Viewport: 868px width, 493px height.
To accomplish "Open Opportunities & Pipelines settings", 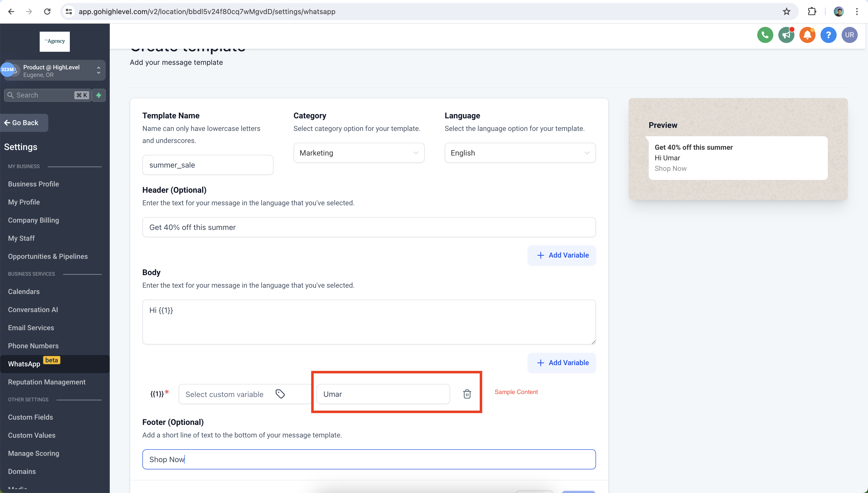I will point(48,256).
